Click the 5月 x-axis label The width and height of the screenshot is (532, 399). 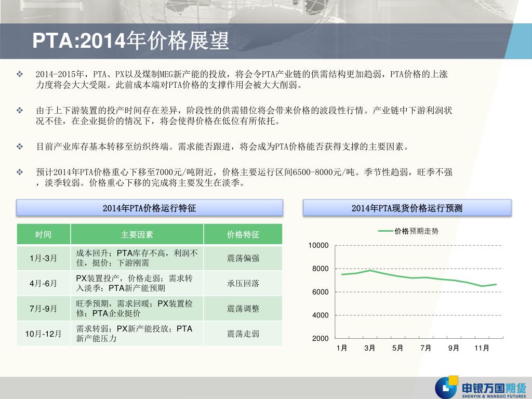[397, 348]
